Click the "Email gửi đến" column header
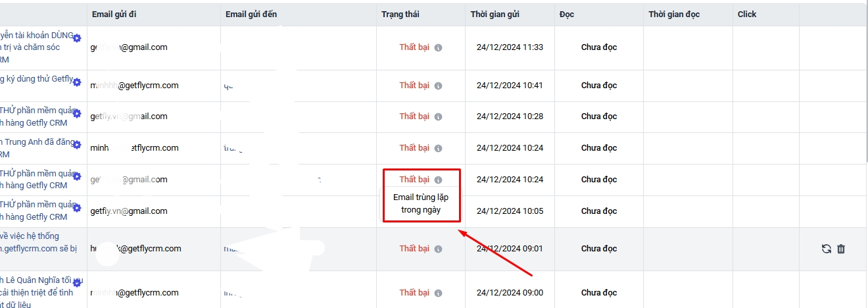868x308 pixels. 252,14
